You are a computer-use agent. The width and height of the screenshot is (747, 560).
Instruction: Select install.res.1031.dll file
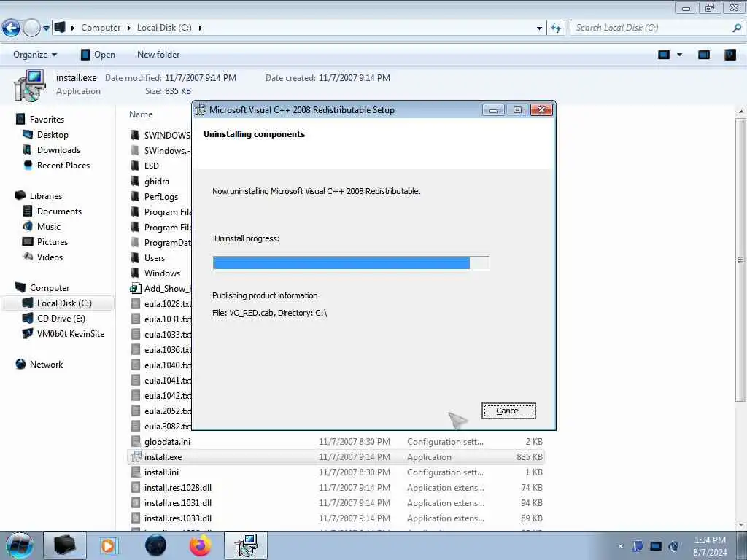(178, 502)
